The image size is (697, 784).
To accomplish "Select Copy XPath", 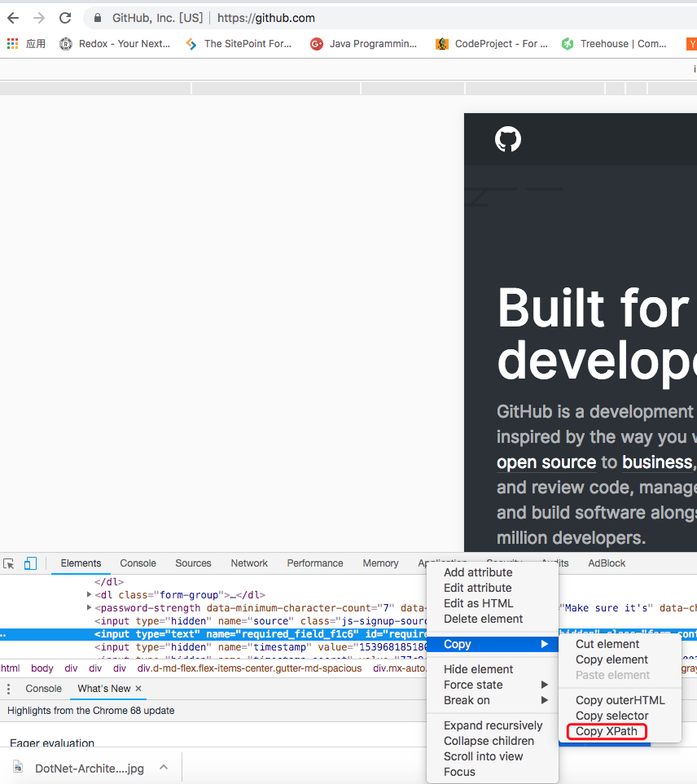I will click(x=607, y=732).
